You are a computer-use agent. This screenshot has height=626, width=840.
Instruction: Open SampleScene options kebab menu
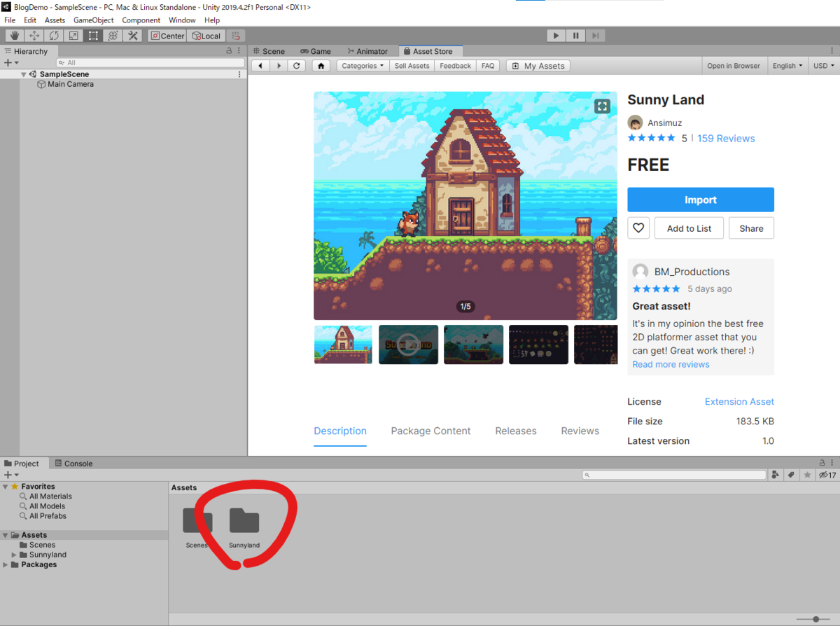(x=240, y=74)
